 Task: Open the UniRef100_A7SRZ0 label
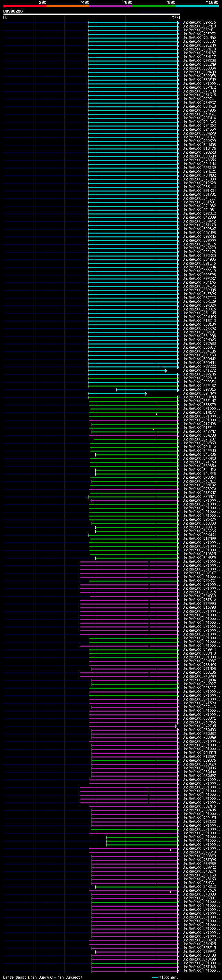point(199,489)
